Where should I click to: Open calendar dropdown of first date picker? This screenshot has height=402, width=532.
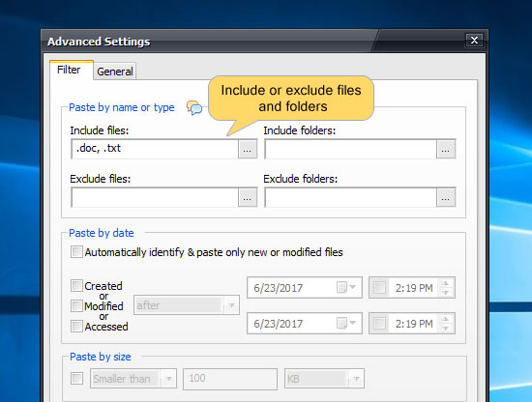[346, 287]
